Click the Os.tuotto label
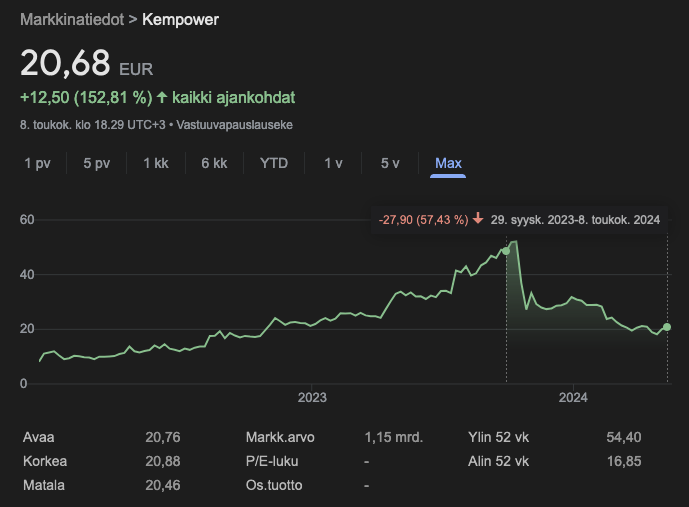 click(274, 485)
